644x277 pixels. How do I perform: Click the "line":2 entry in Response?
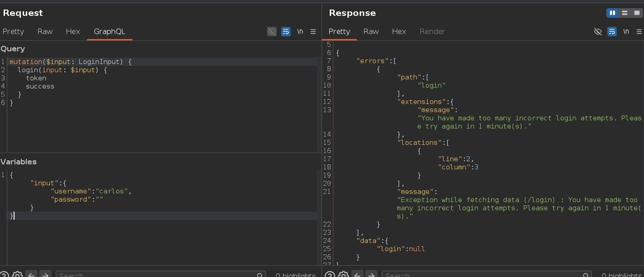click(456, 159)
